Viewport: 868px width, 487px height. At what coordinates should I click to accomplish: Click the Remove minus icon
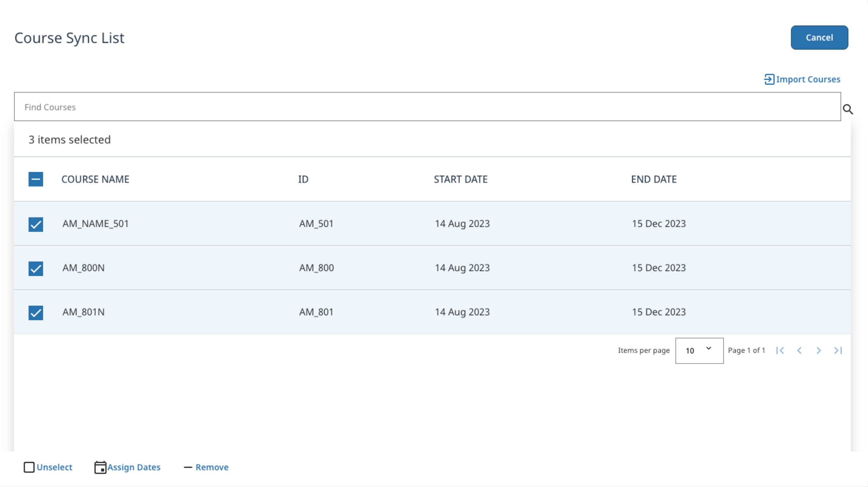pyautogui.click(x=188, y=467)
